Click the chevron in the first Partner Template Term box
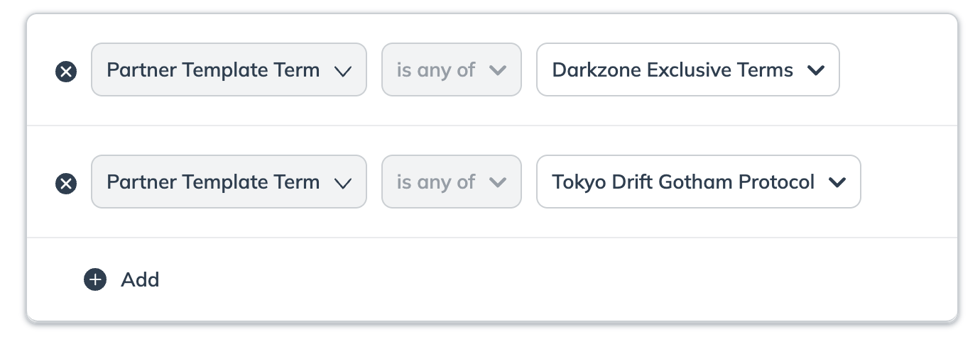 (x=343, y=70)
